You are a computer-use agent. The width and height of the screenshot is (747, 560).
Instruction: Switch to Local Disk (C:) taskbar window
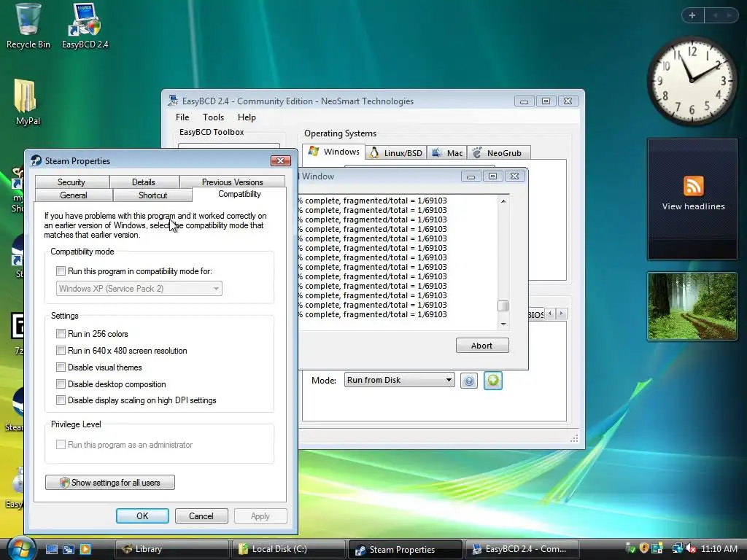click(288, 549)
